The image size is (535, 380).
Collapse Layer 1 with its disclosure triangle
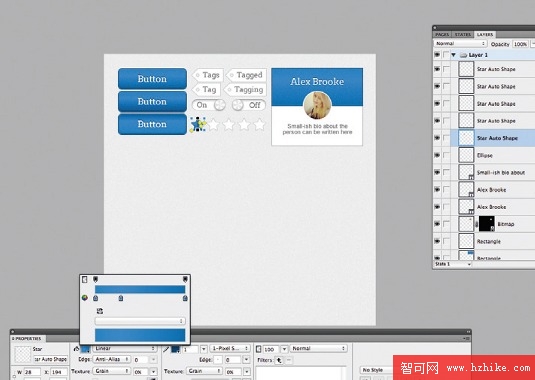click(x=454, y=55)
